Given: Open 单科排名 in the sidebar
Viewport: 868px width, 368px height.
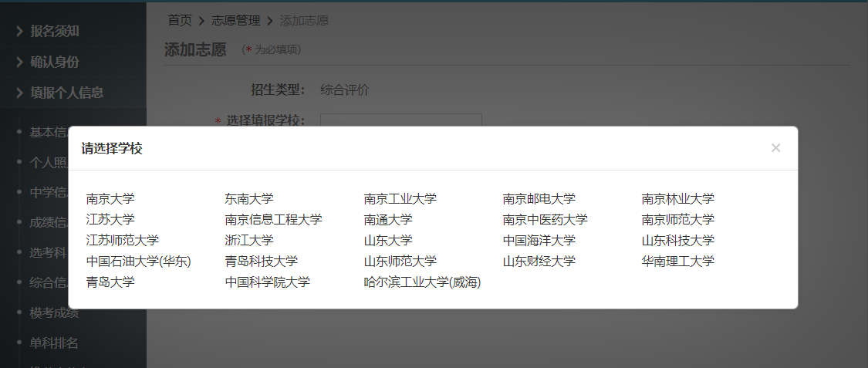Looking at the screenshot, I should (x=54, y=343).
